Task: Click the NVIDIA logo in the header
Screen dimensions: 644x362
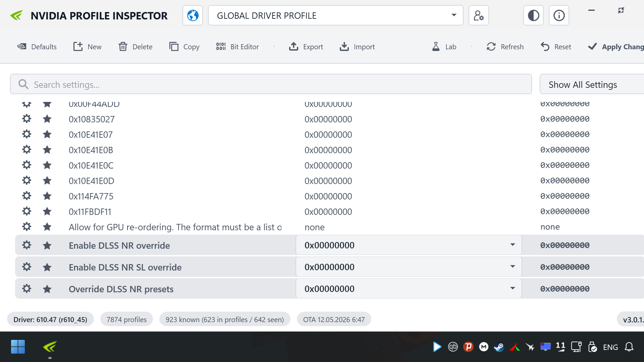Action: click(16, 15)
